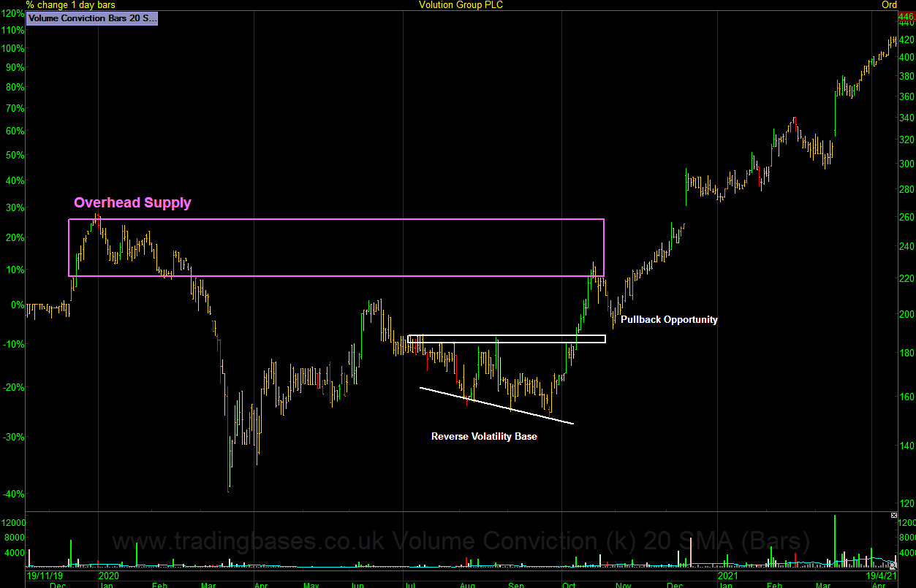916x588 pixels.
Task: Click the Oct month label on the time axis
Action: [x=569, y=585]
